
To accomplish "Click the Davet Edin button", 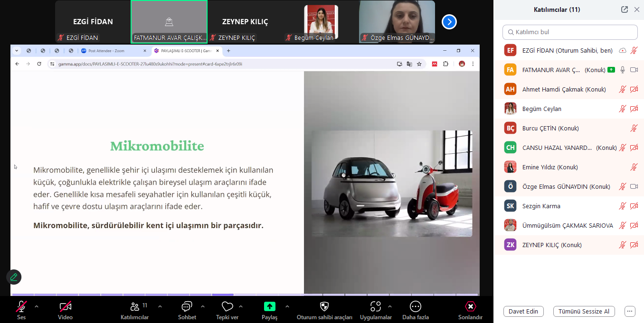I will coord(523,311).
